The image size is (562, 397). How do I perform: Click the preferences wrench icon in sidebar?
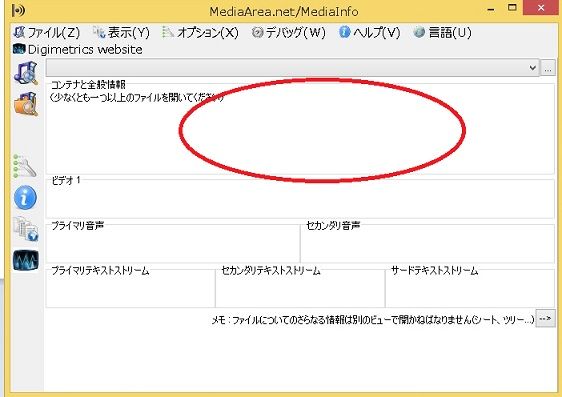click(25, 166)
